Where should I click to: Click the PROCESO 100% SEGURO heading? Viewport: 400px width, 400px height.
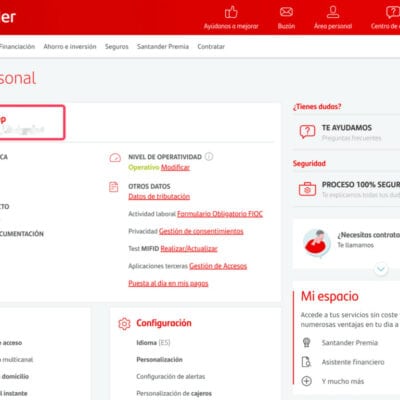(x=361, y=185)
